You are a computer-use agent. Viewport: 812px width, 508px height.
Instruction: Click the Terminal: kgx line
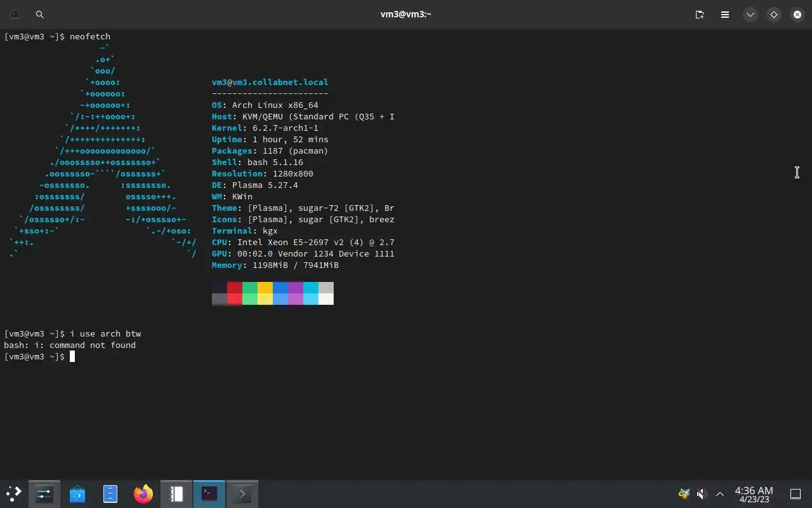pos(245,231)
